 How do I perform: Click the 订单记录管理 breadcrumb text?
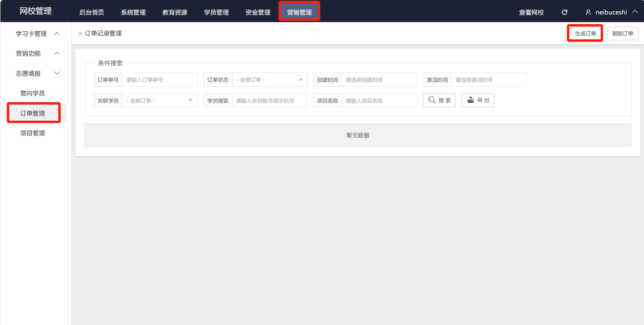(103, 34)
